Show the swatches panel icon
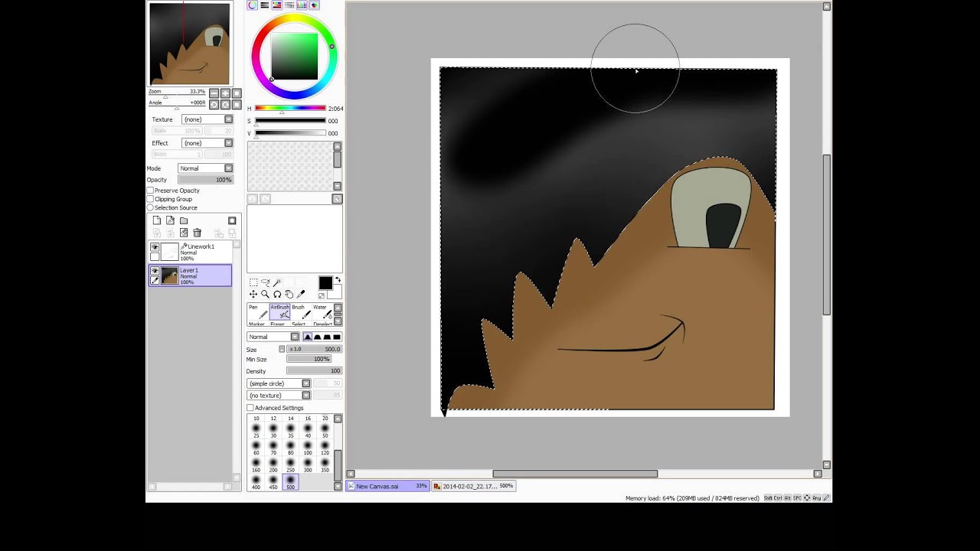 (302, 5)
